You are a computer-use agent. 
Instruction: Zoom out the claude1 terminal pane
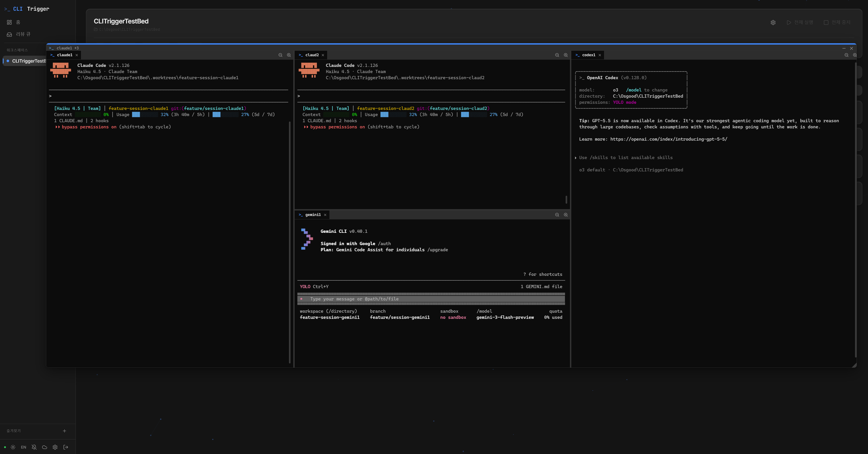tap(280, 55)
